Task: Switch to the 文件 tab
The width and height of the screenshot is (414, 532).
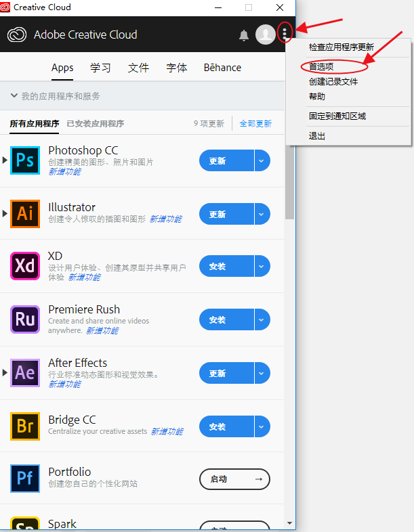Action: point(139,68)
